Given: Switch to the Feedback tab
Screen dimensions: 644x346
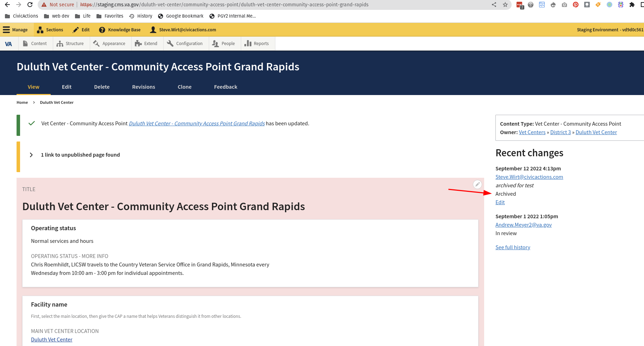Looking at the screenshot, I should pyautogui.click(x=226, y=87).
